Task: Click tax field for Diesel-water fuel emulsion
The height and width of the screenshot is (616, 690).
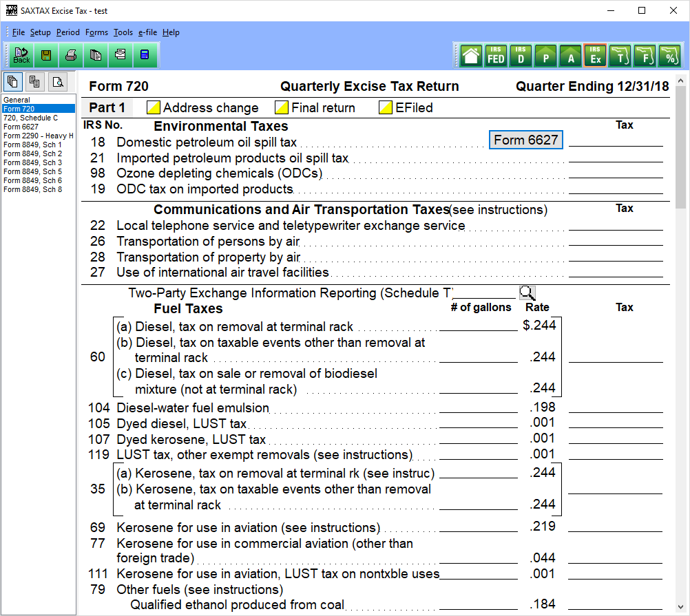Action: tap(616, 407)
